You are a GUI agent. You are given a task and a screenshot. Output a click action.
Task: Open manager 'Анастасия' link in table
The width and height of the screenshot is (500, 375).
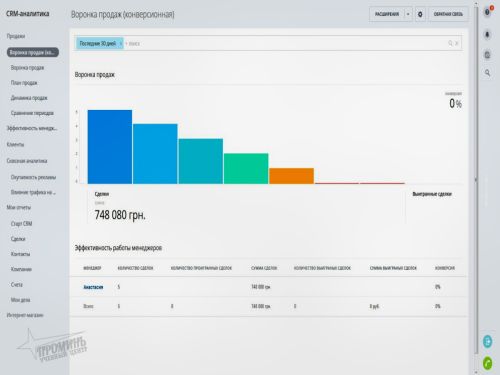click(93, 287)
